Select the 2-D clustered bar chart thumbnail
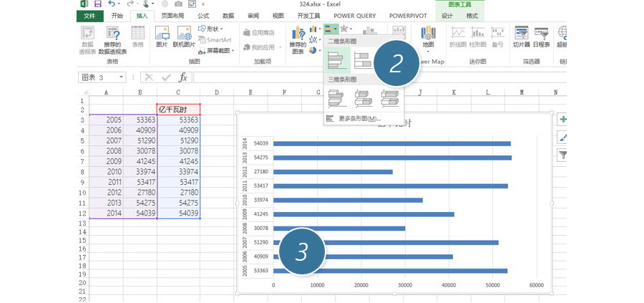 pos(338,60)
